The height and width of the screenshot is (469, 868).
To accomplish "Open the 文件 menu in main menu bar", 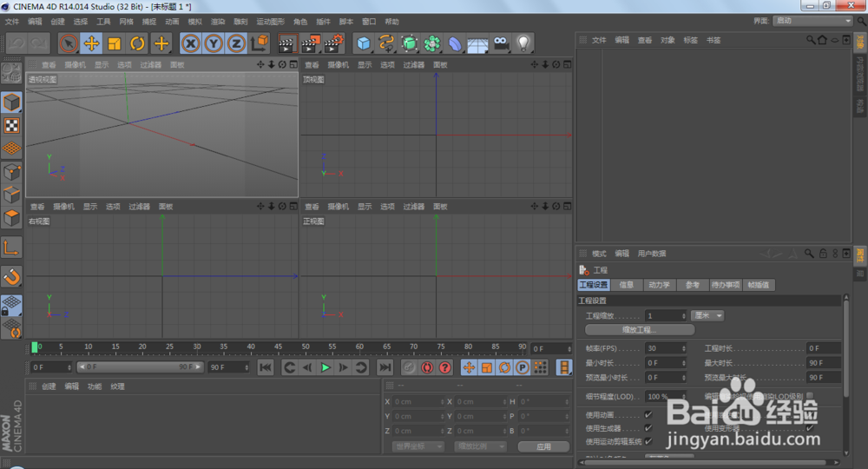I will pyautogui.click(x=12, y=22).
